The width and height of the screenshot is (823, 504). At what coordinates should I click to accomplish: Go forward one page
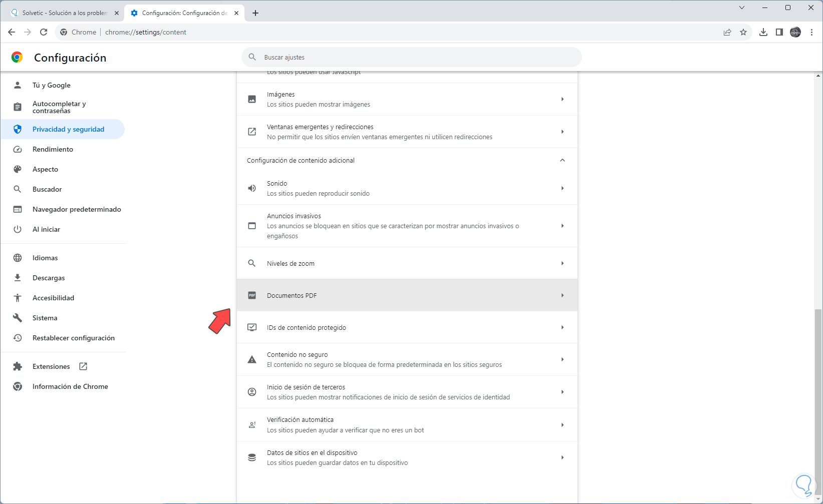[x=28, y=32]
